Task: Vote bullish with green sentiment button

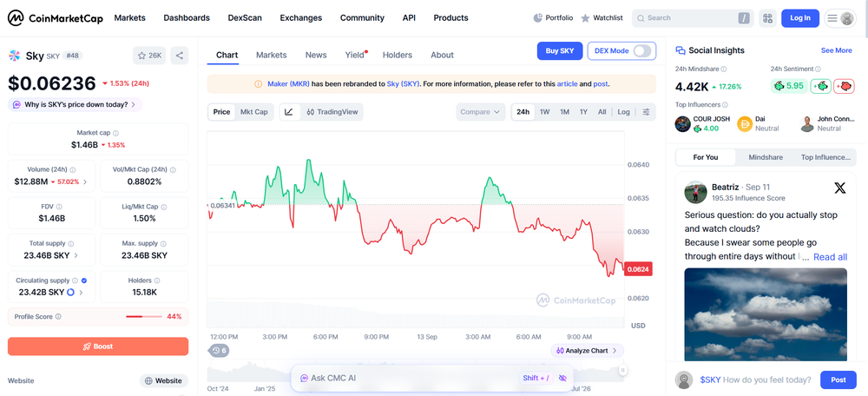Action: 821,86
